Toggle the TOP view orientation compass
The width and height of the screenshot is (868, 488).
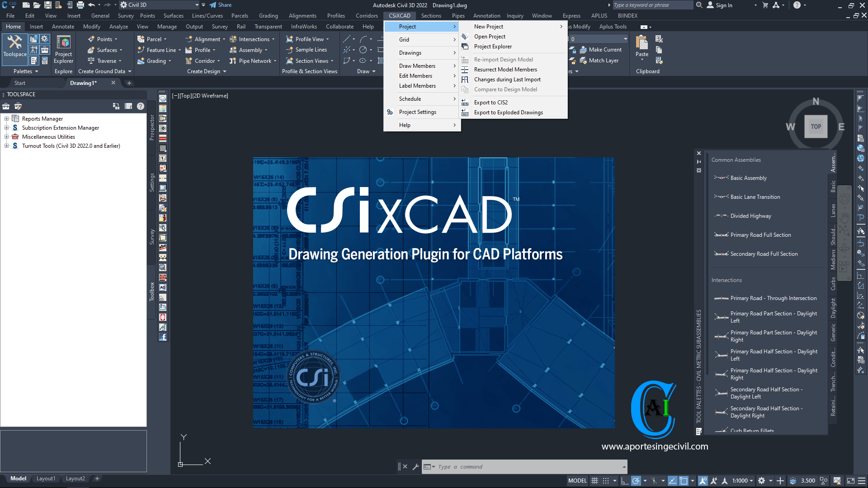coord(816,127)
